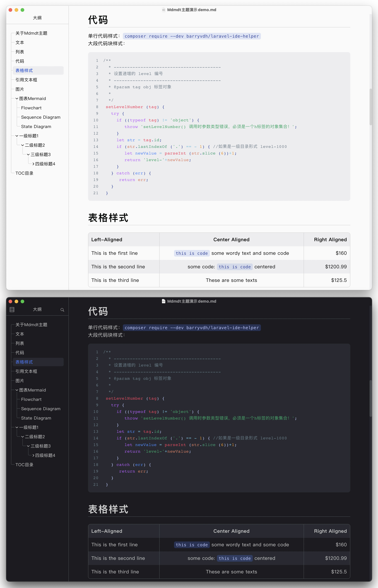Open Sequence Diagram in the light window outline
The height and width of the screenshot is (588, 378).
point(41,117)
